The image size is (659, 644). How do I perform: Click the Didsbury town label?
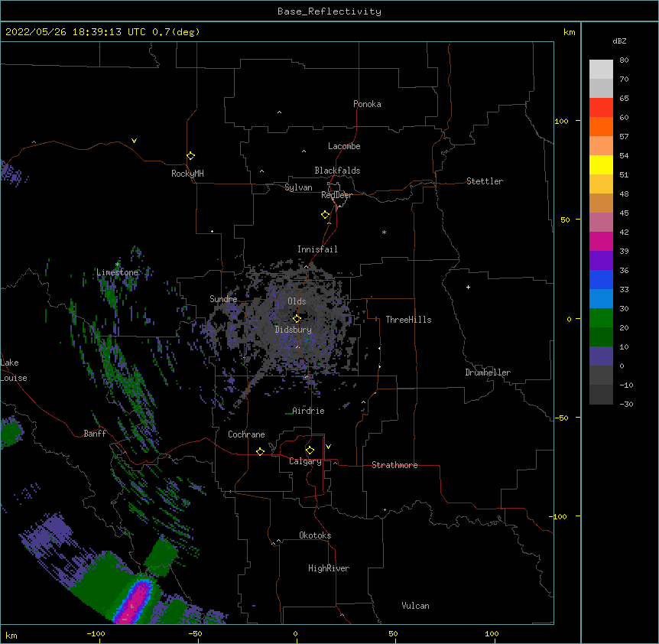click(294, 330)
